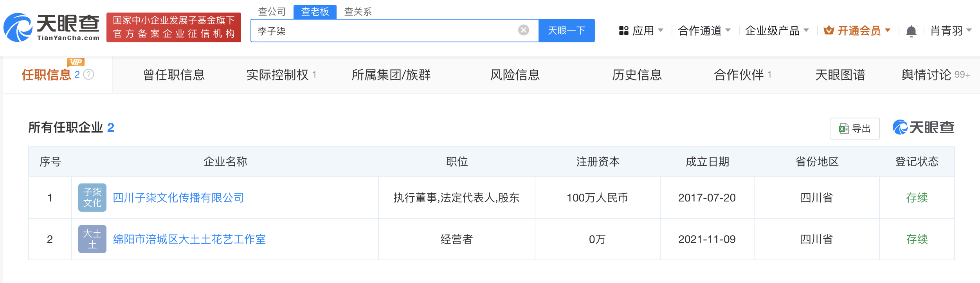Expand the 应用 dropdown menu

pyautogui.click(x=641, y=31)
